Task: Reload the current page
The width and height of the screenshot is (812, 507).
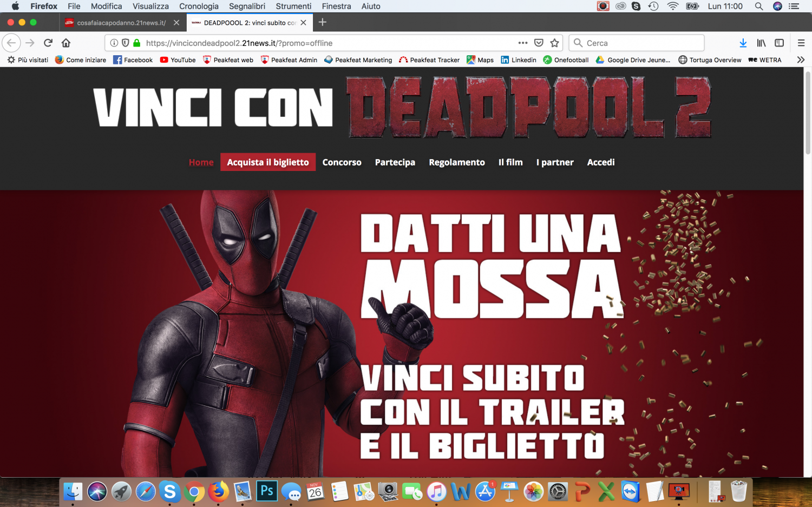Action: 48,43
